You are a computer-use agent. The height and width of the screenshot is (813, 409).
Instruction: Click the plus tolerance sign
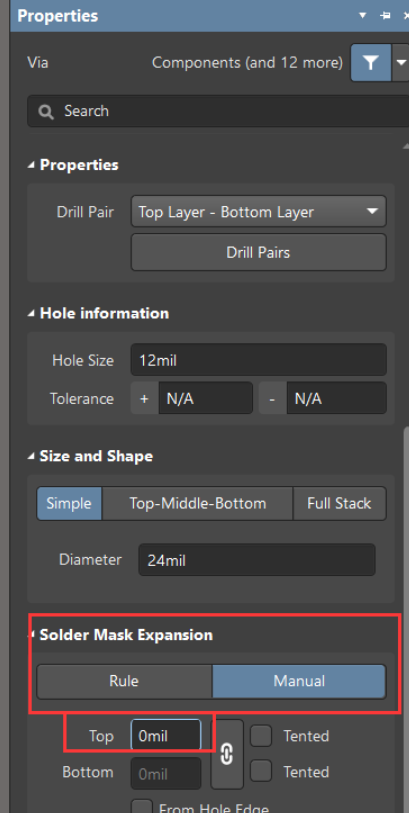144,398
